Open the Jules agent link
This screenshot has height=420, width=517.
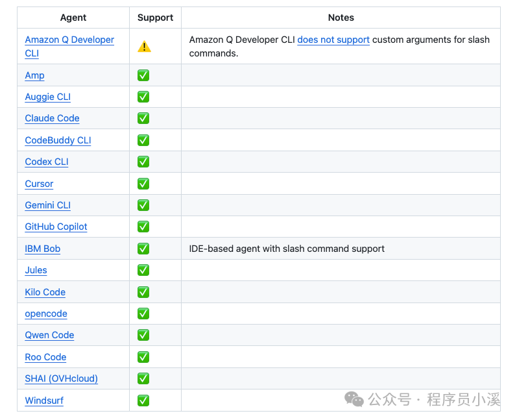click(36, 270)
